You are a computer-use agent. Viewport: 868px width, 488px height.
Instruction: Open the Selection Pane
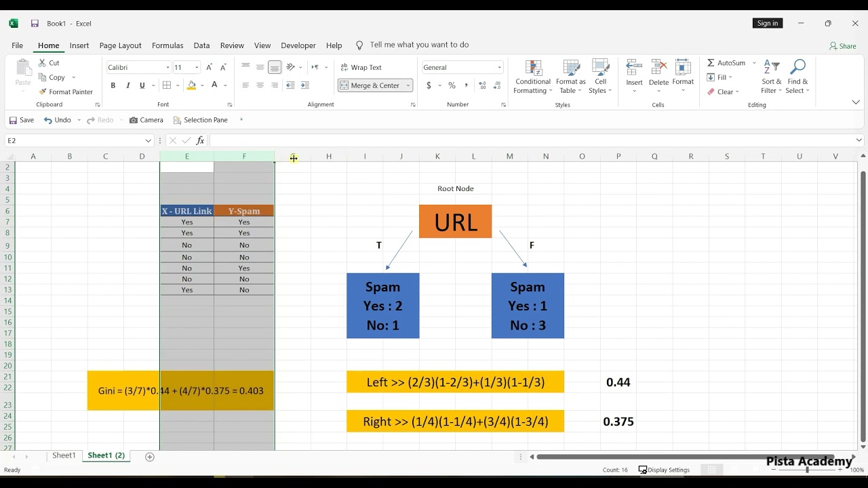pyautogui.click(x=201, y=120)
